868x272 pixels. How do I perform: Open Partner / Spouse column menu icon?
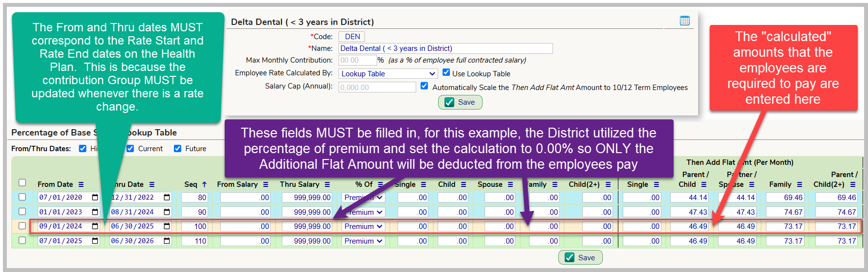752,184
